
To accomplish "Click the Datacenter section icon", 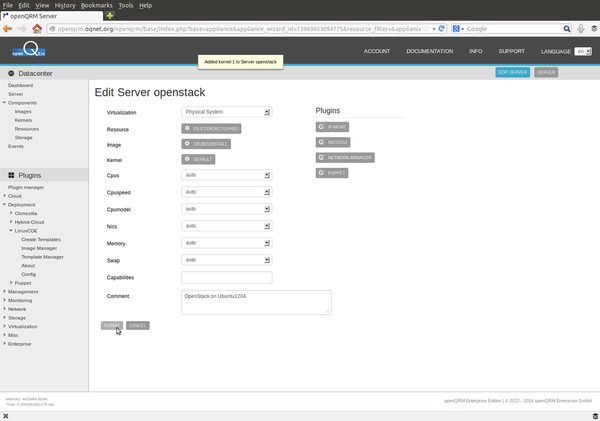I will coord(11,73).
